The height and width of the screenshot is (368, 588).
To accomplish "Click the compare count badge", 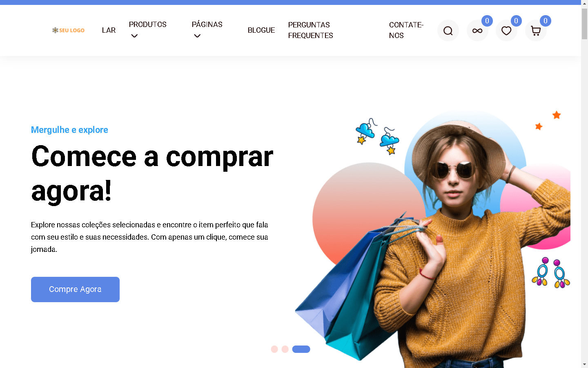I will click(x=487, y=21).
